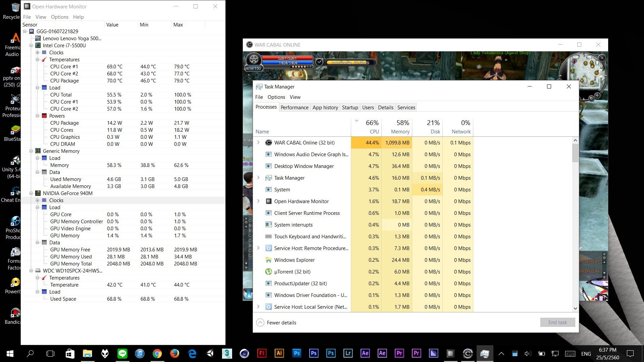
Task: Expand Service Host: Remote Procedure row
Action: pyautogui.click(x=258, y=248)
